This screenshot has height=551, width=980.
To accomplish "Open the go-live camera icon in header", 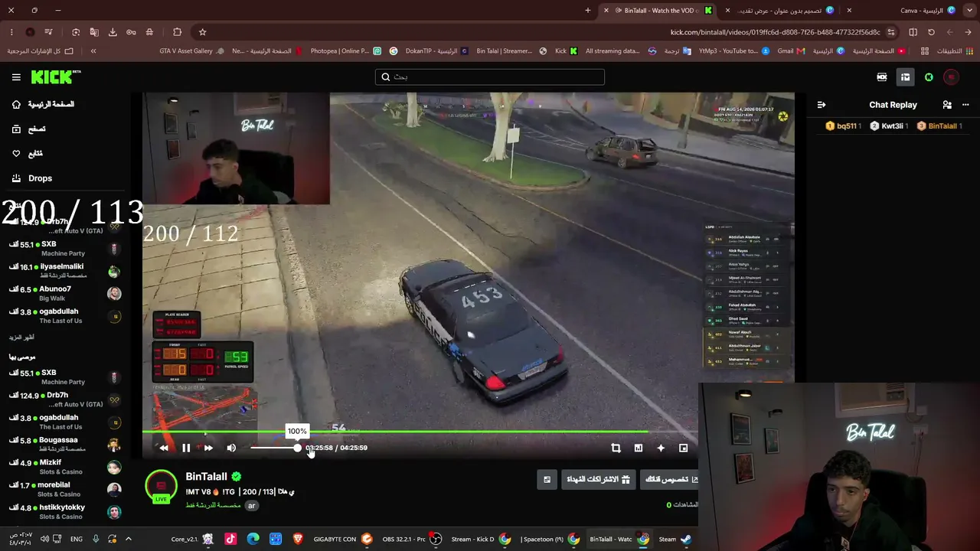I will pyautogui.click(x=882, y=77).
